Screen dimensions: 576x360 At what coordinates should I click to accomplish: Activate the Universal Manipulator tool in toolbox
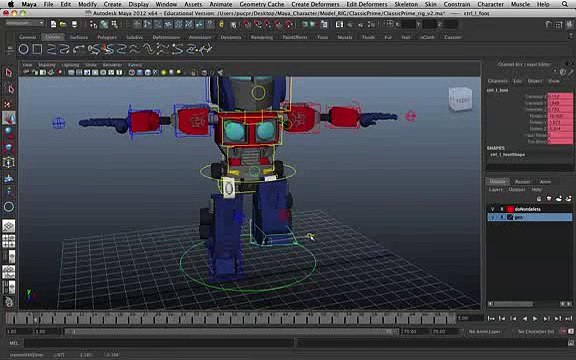click(x=9, y=162)
